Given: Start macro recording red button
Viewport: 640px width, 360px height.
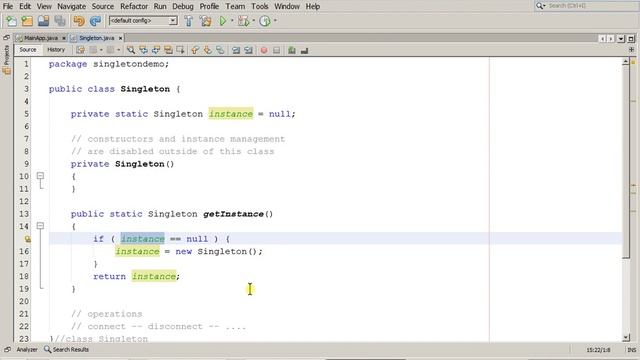Looking at the screenshot, I should click(x=264, y=50).
